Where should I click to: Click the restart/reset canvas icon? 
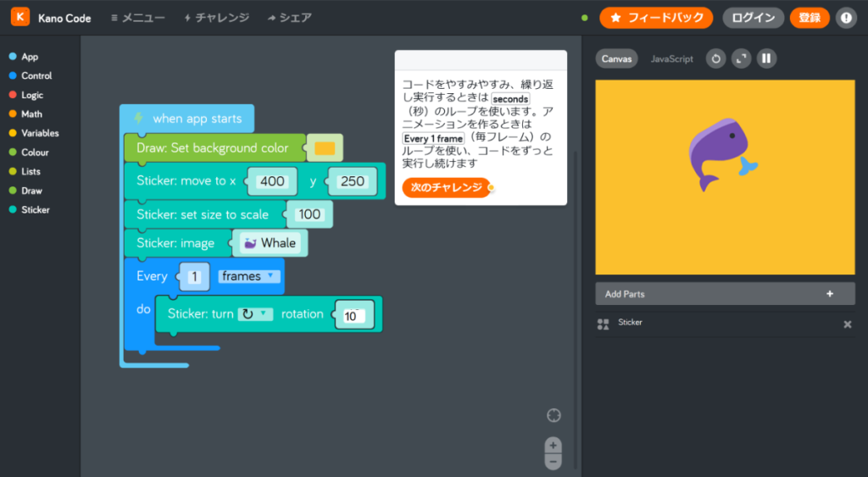(x=715, y=58)
